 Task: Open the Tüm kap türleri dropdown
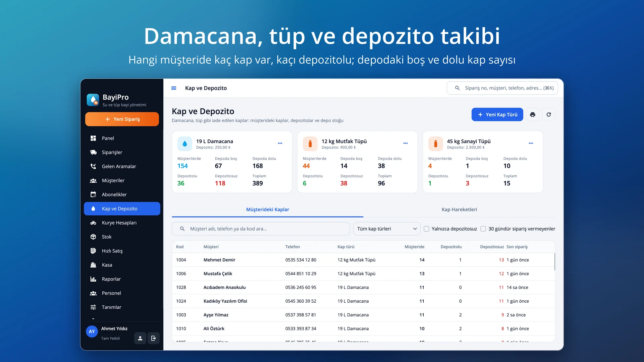click(387, 229)
